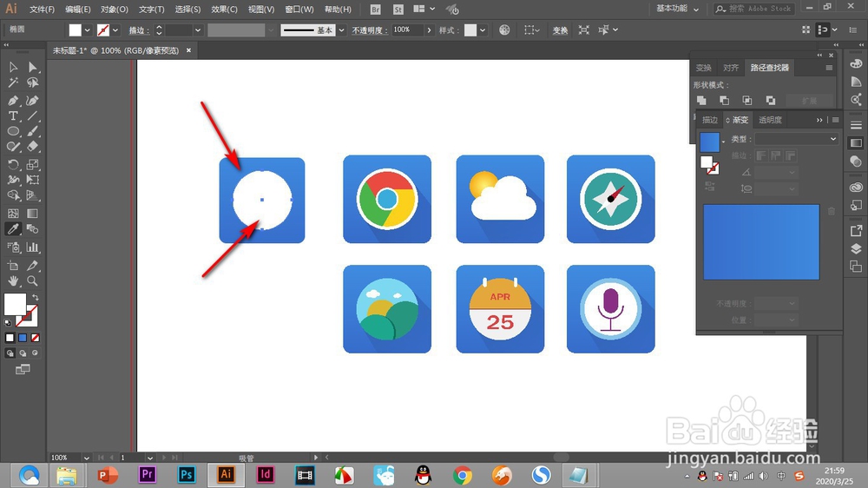Viewport: 868px width, 488px height.
Task: Open the Adobe Stock (St) launcher
Action: [398, 10]
